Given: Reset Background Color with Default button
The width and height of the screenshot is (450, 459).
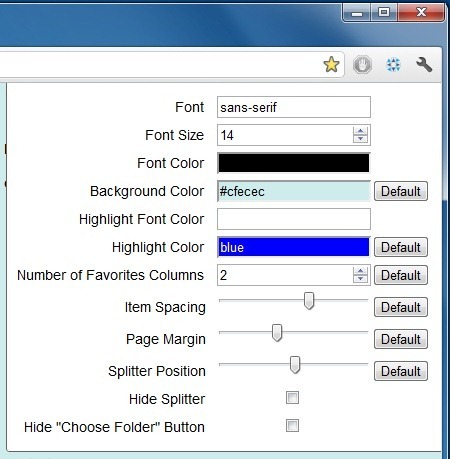Looking at the screenshot, I should tap(401, 191).
